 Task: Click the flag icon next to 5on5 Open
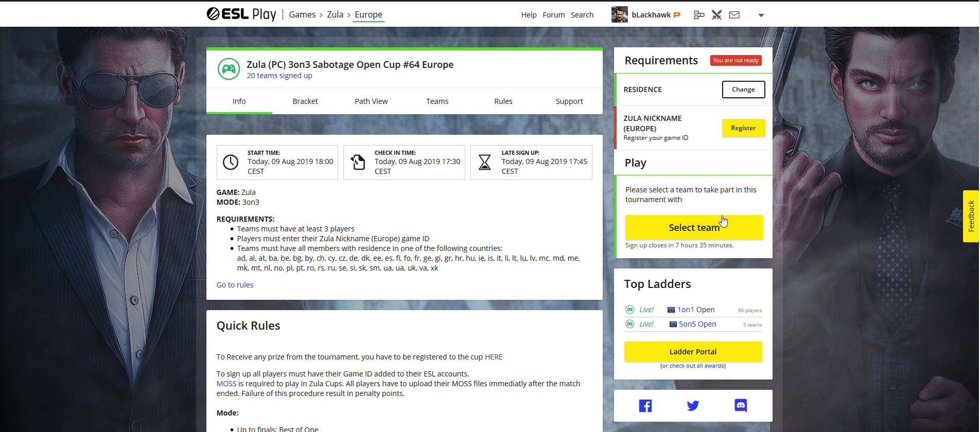coord(673,324)
